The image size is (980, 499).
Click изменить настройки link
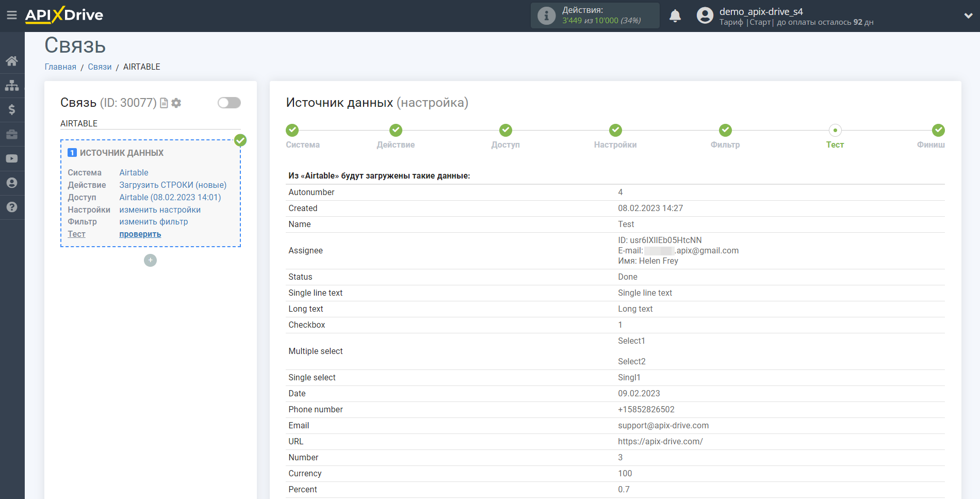[160, 210]
